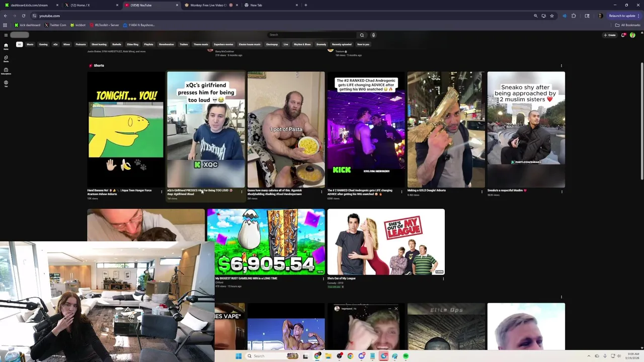Open options for Hand Banana short
Viewport: 644px width, 362px height.
pos(162,192)
